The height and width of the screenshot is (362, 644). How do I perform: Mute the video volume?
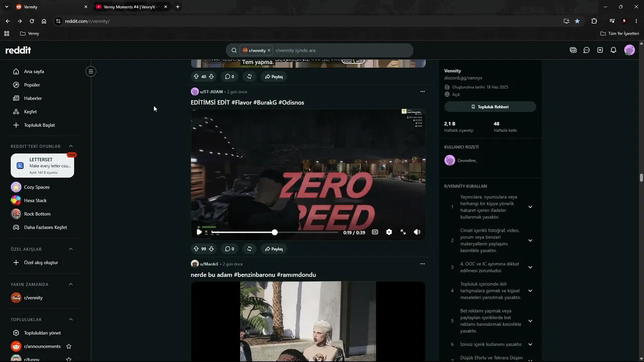tap(417, 232)
